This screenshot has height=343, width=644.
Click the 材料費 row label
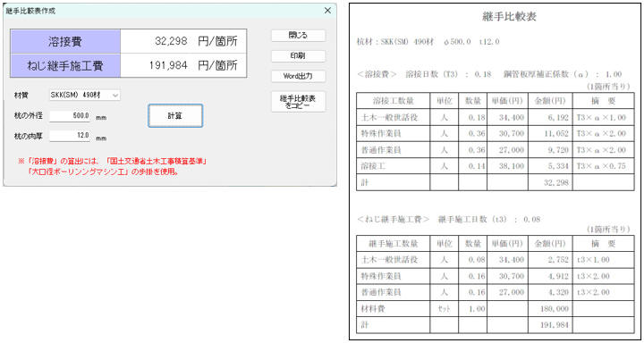point(374,308)
